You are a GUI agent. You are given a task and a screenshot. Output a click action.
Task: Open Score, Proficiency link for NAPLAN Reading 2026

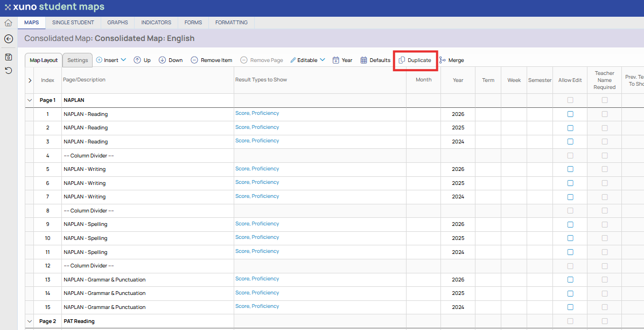pos(257,113)
